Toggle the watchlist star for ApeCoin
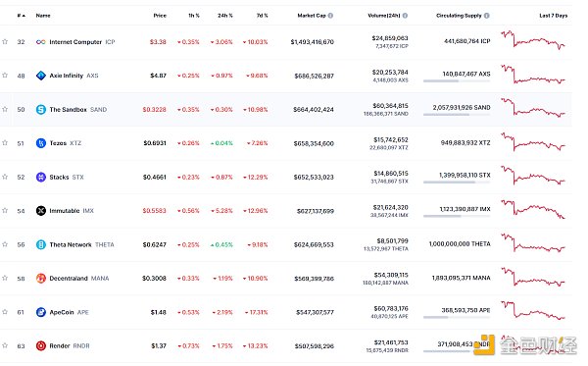 tap(5, 312)
